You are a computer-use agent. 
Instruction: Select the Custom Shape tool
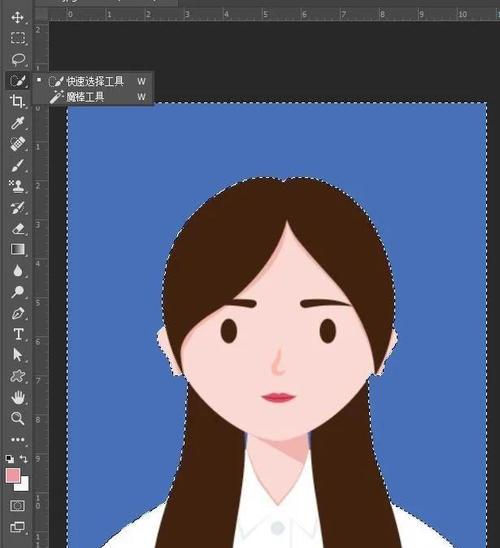(18, 376)
